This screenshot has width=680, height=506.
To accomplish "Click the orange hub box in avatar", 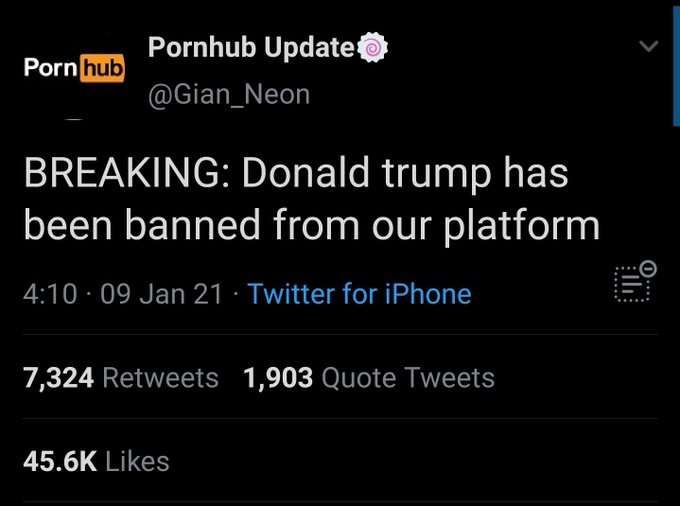I will click(x=102, y=68).
